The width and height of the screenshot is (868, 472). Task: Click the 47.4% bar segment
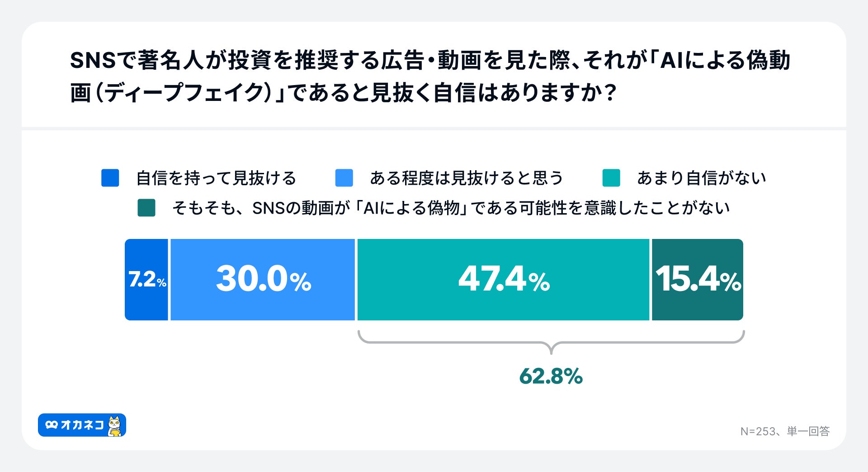click(x=503, y=280)
